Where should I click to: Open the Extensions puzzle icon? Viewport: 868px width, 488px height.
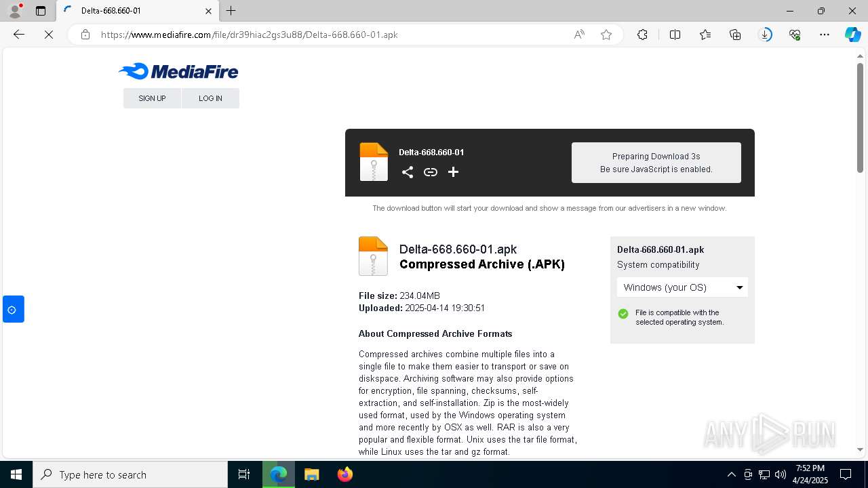[642, 35]
